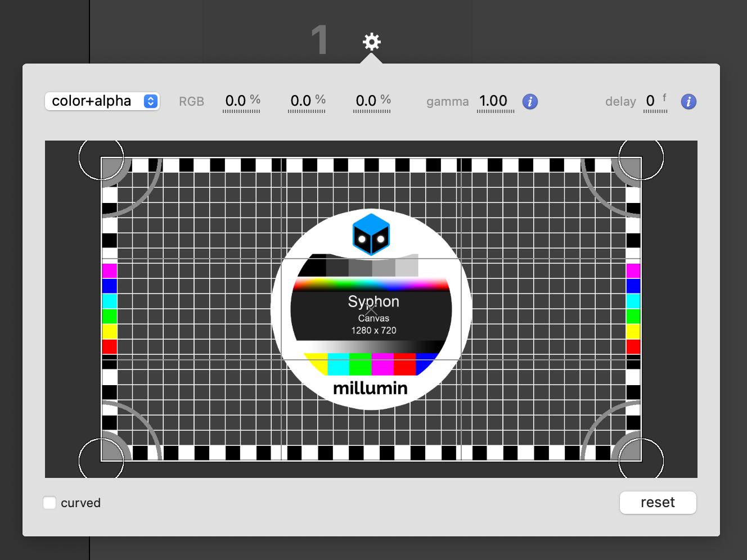
Task: Enable the curved checkbox
Action: (x=50, y=503)
